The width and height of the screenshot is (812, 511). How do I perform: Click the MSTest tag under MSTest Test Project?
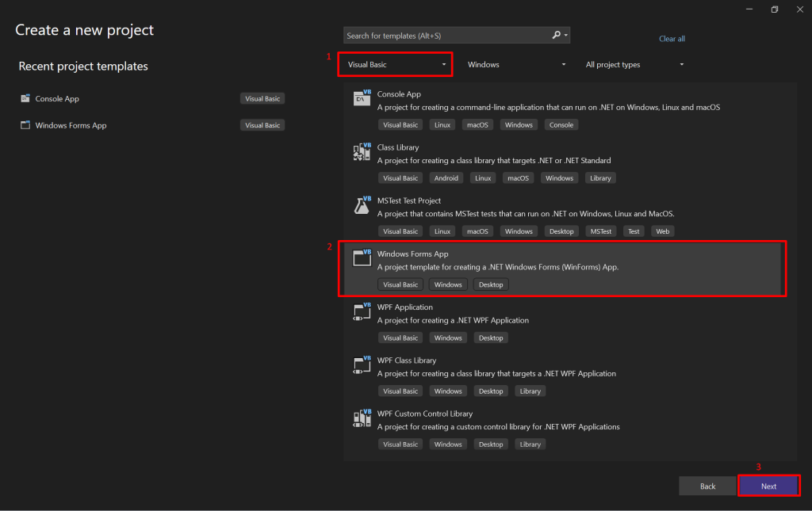(x=601, y=231)
